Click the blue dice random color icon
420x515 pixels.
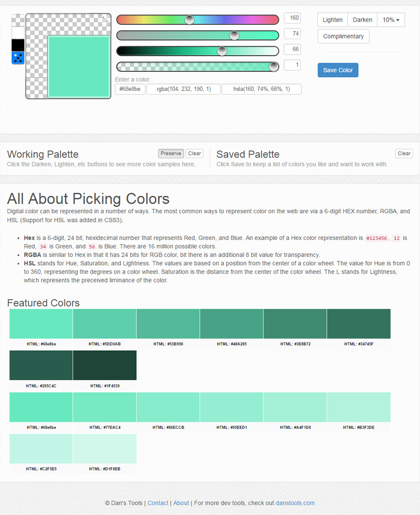click(18, 58)
